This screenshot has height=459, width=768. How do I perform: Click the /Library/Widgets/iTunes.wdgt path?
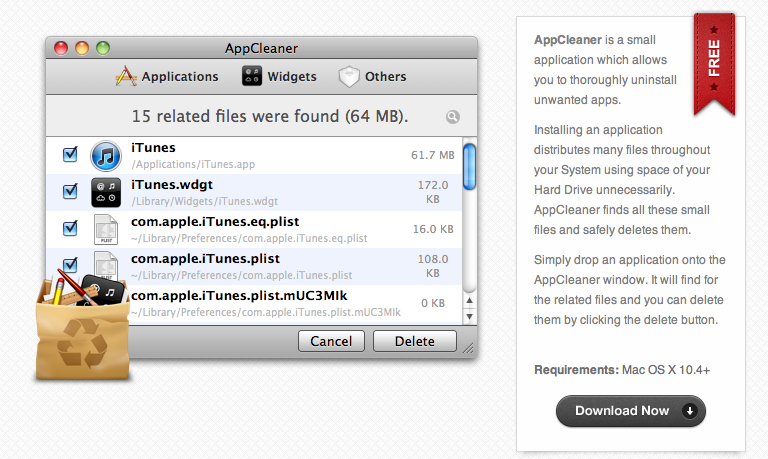[204, 201]
